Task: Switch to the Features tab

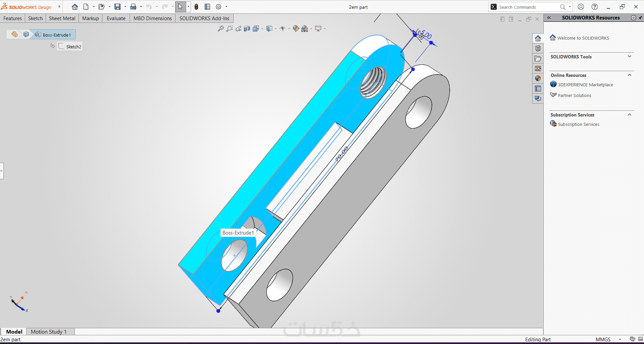Action: (x=13, y=18)
